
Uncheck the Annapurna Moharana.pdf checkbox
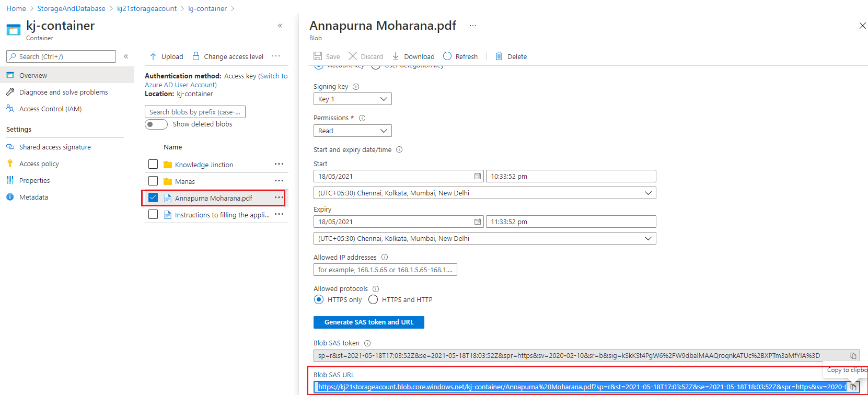pyautogui.click(x=153, y=197)
